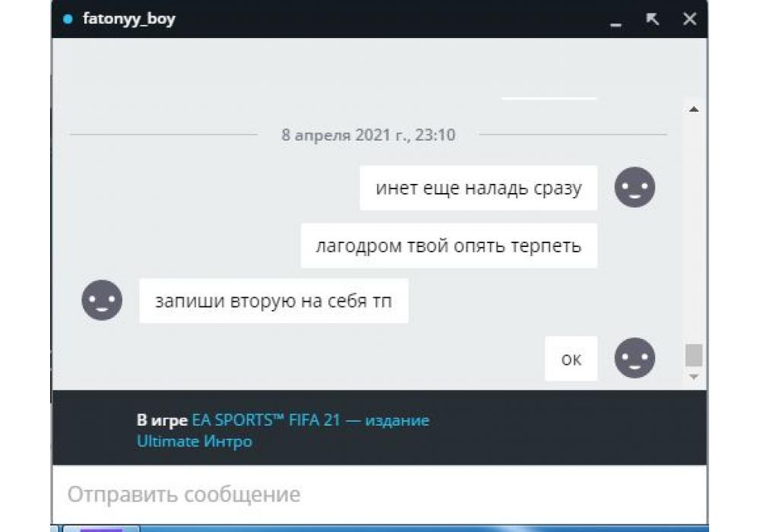Screen dimensions: 760x532
Task: Open the EA SPORTS FIFA 21 game link
Action: 311,420
